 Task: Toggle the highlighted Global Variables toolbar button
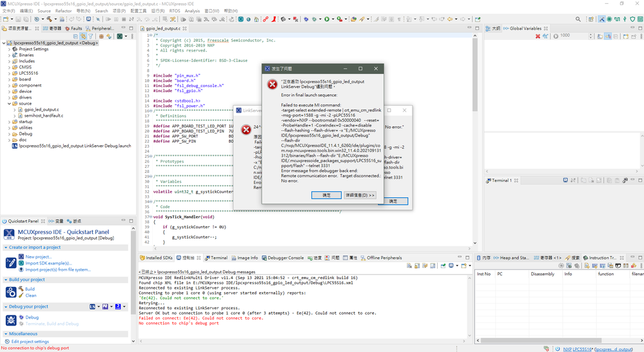[608, 36]
